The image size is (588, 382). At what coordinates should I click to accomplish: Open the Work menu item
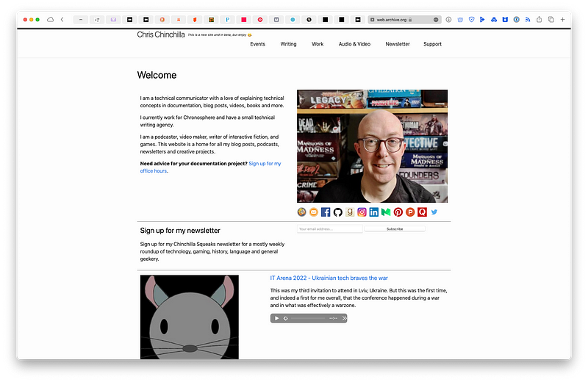coord(318,44)
